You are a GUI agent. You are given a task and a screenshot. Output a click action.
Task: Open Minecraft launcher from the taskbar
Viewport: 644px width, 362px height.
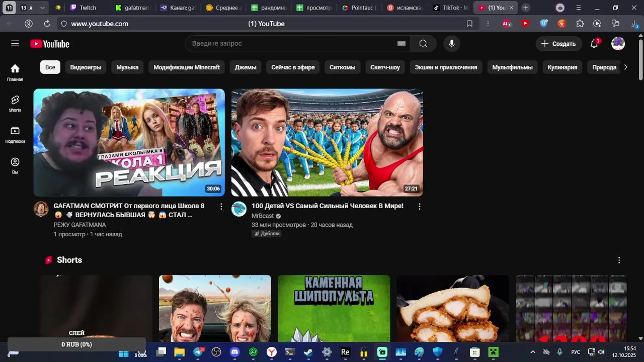493,352
